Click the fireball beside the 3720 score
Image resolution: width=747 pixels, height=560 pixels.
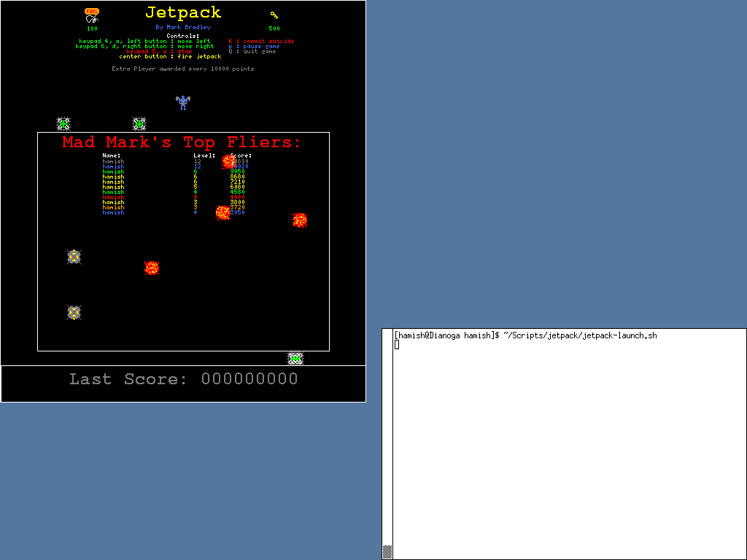tap(223, 212)
